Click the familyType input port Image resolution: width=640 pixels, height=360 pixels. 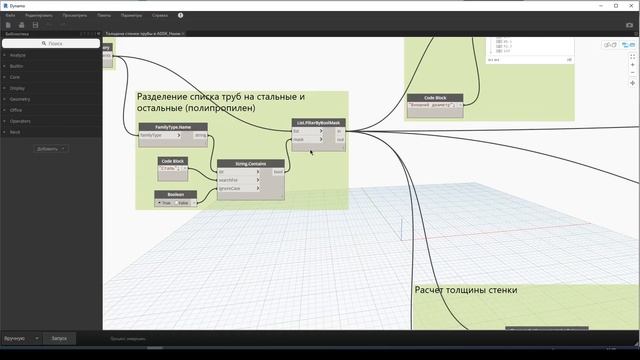coord(160,135)
